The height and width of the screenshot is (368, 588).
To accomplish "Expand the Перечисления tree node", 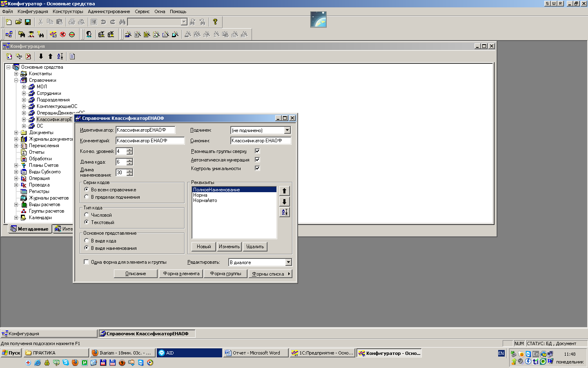I will (x=16, y=146).
